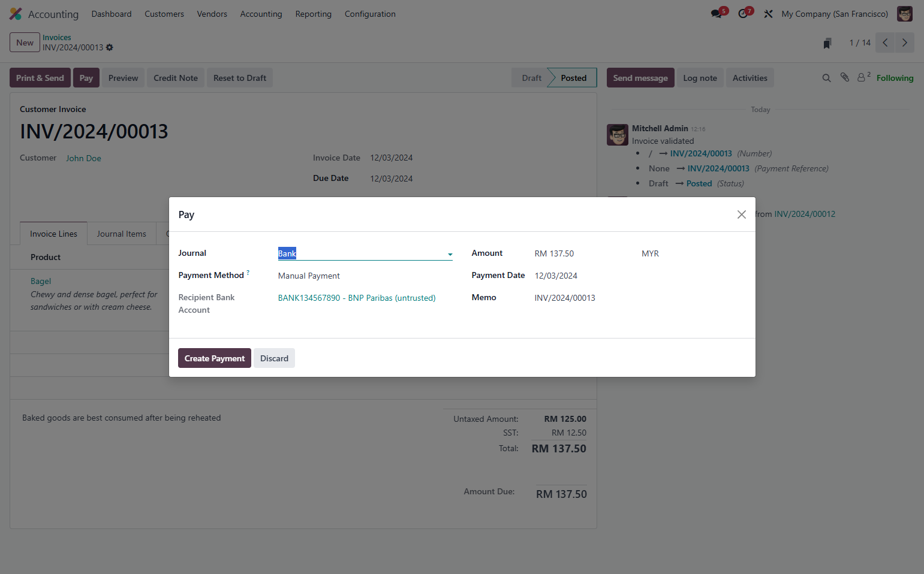Click Log note in chatter

point(700,78)
